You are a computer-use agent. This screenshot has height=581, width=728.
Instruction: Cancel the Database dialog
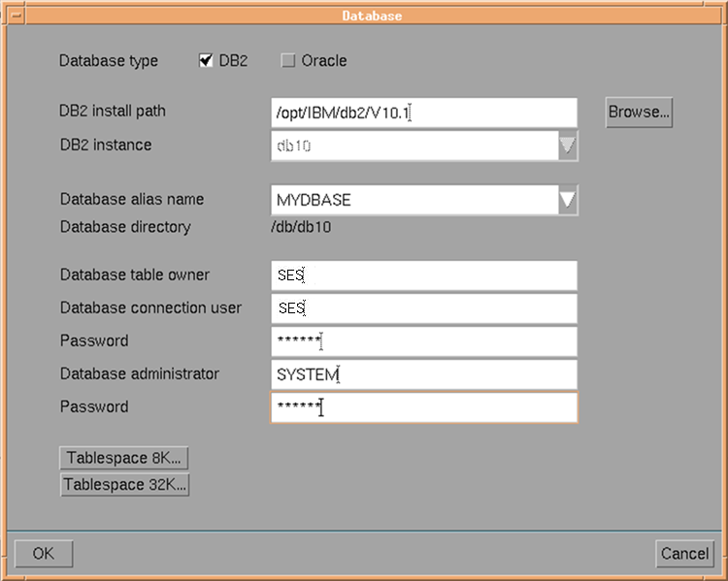click(x=684, y=554)
